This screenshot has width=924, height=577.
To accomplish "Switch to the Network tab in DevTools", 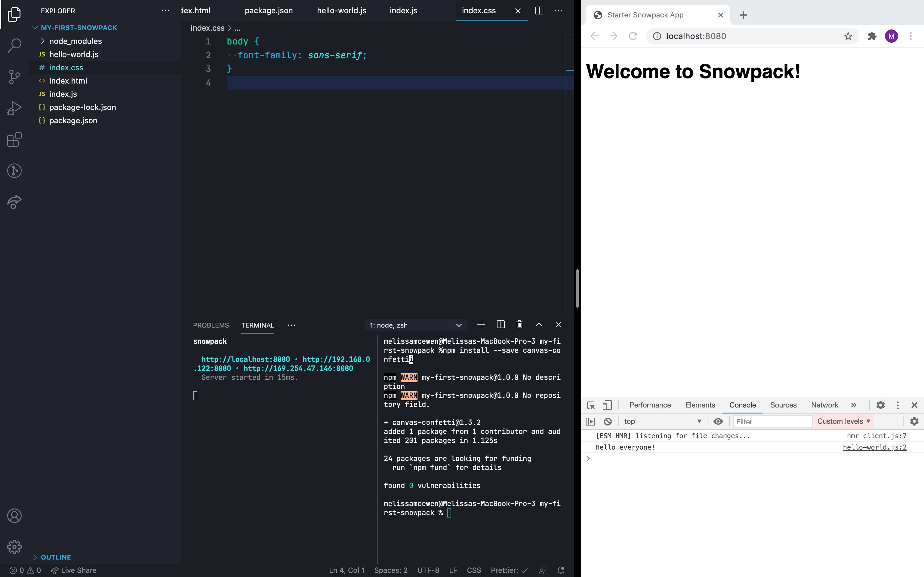I will [824, 405].
